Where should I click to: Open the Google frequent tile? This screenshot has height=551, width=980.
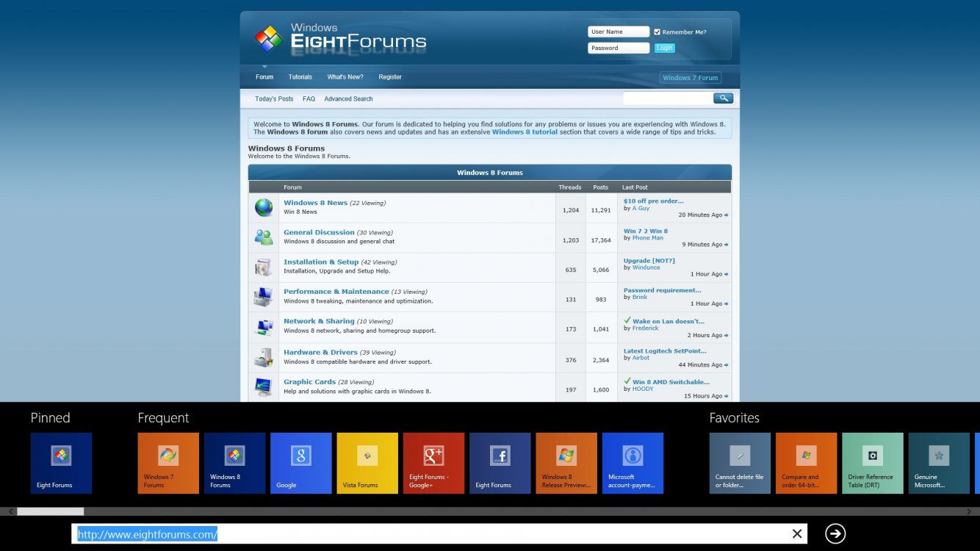click(x=300, y=463)
